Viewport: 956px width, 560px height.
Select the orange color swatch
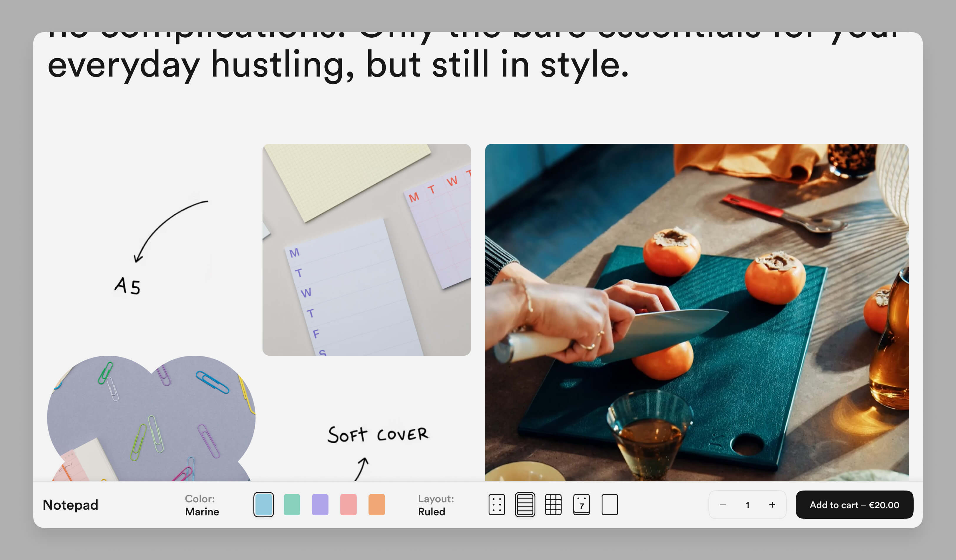click(377, 505)
